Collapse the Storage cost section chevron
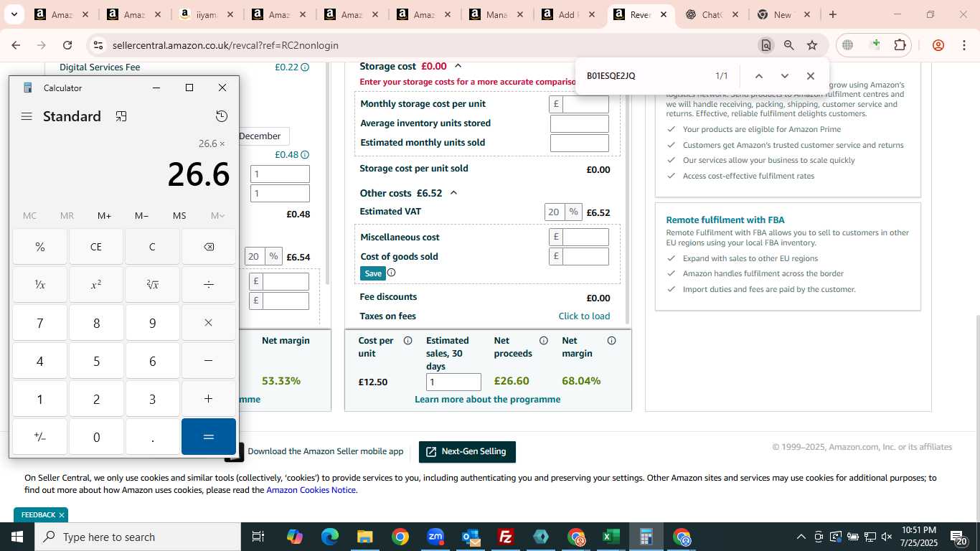 pos(458,66)
